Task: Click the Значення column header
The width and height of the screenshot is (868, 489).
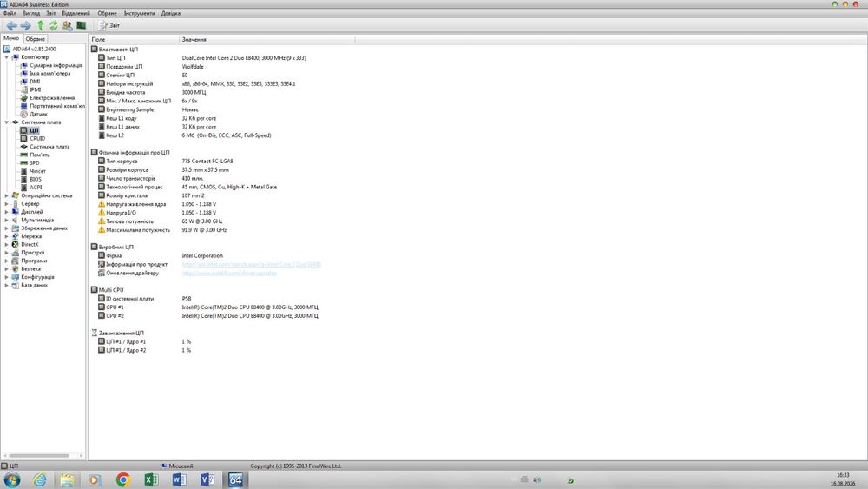Action: [266, 39]
